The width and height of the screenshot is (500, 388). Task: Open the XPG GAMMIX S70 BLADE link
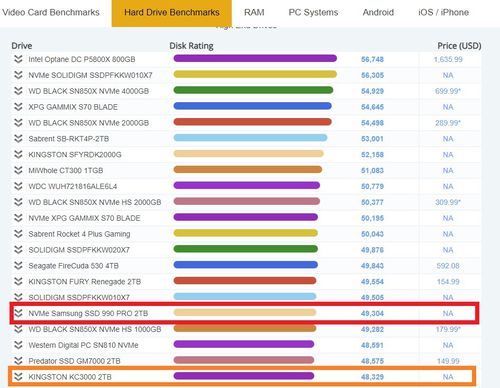[73, 107]
